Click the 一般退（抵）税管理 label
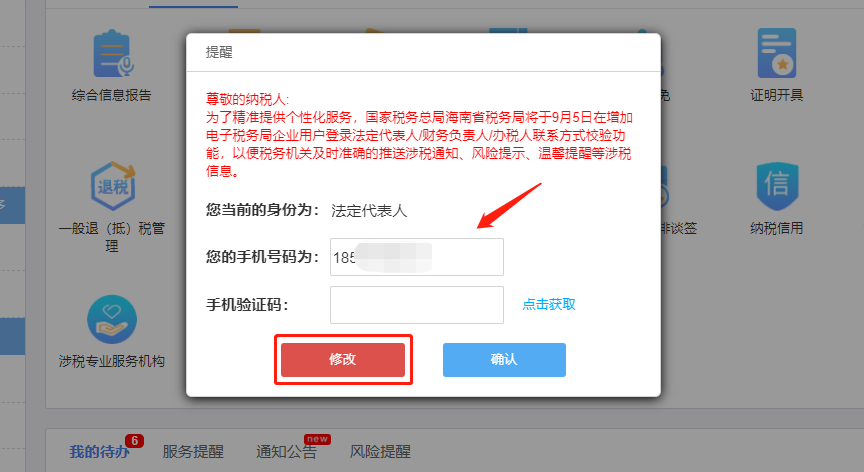 coord(112,237)
